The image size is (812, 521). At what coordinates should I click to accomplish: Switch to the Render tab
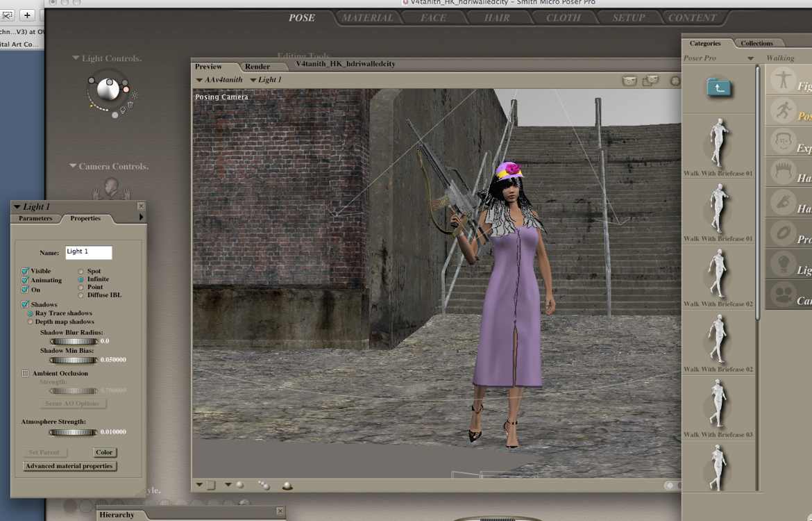tap(257, 67)
